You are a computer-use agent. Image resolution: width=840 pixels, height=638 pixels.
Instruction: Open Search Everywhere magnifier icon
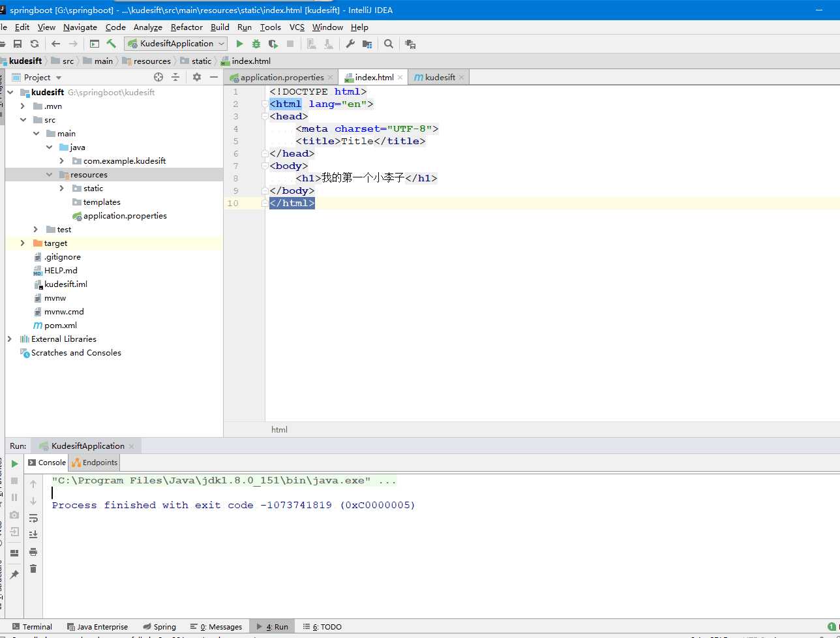tap(389, 44)
